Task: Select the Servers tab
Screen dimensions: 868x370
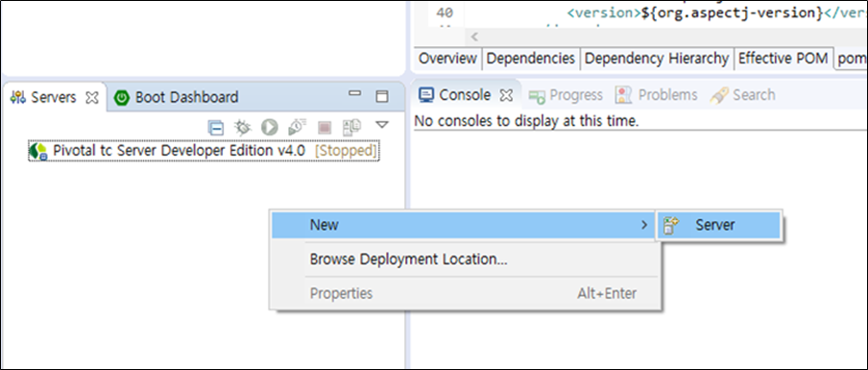Action: (53, 97)
